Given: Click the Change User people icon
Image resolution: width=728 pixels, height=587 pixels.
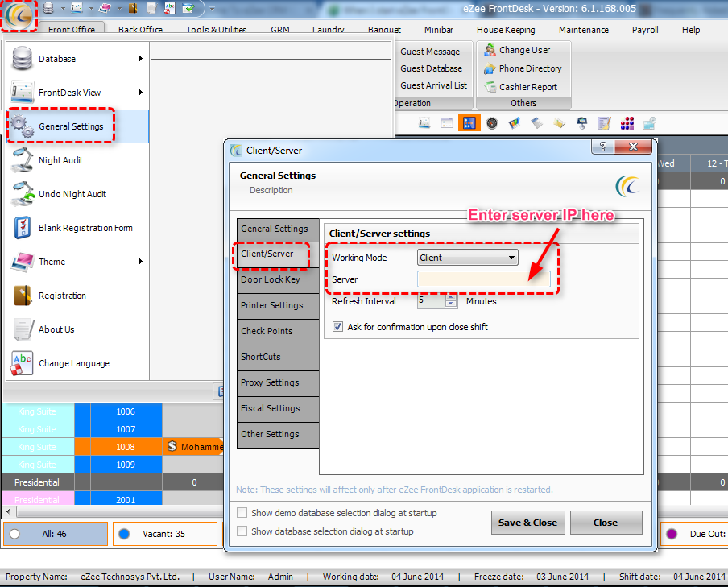Looking at the screenshot, I should 490,50.
